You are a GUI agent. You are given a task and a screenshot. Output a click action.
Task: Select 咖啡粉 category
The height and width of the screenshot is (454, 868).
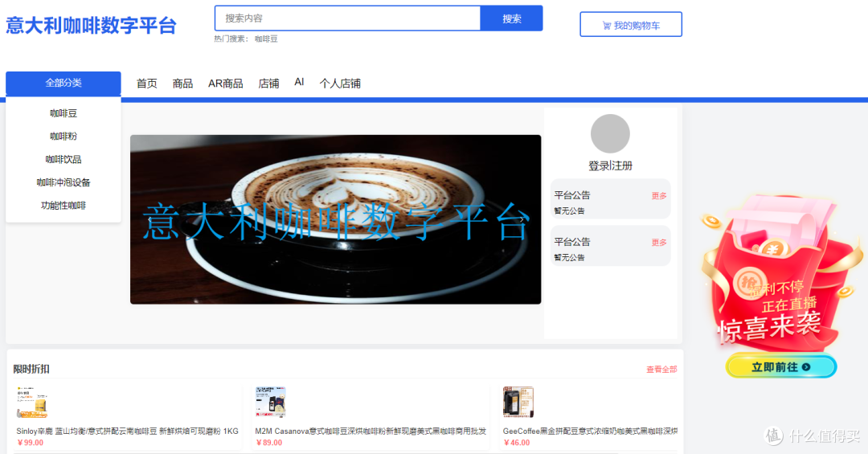click(x=63, y=137)
